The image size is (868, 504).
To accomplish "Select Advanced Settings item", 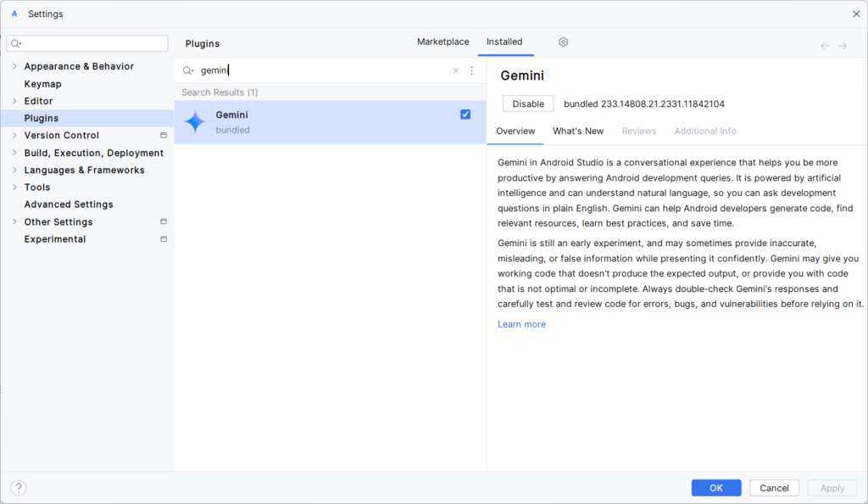I will pyautogui.click(x=69, y=204).
